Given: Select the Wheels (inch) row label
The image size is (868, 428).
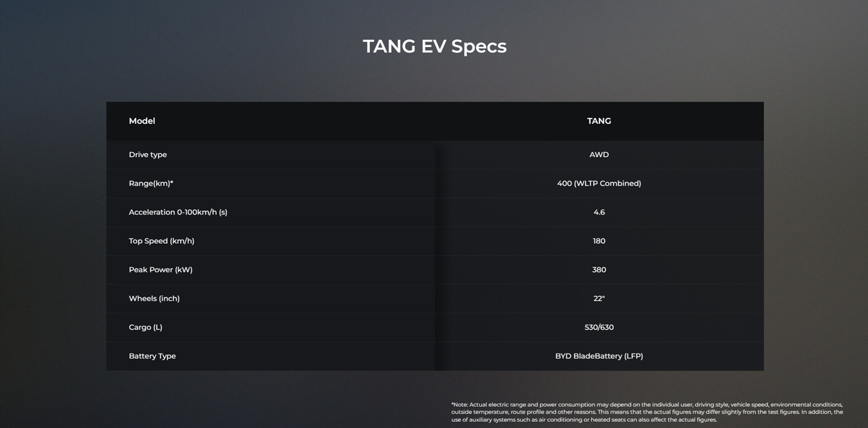Looking at the screenshot, I should (x=154, y=298).
